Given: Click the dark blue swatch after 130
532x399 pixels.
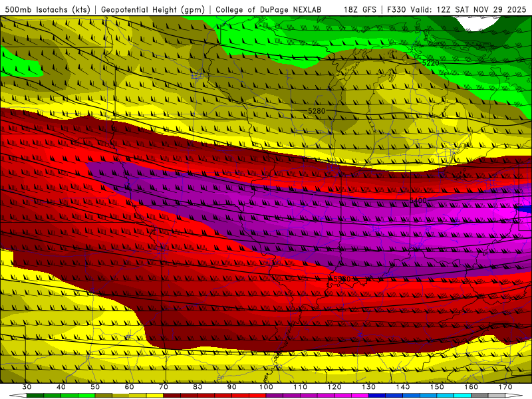Looking at the screenshot, I should [377, 396].
